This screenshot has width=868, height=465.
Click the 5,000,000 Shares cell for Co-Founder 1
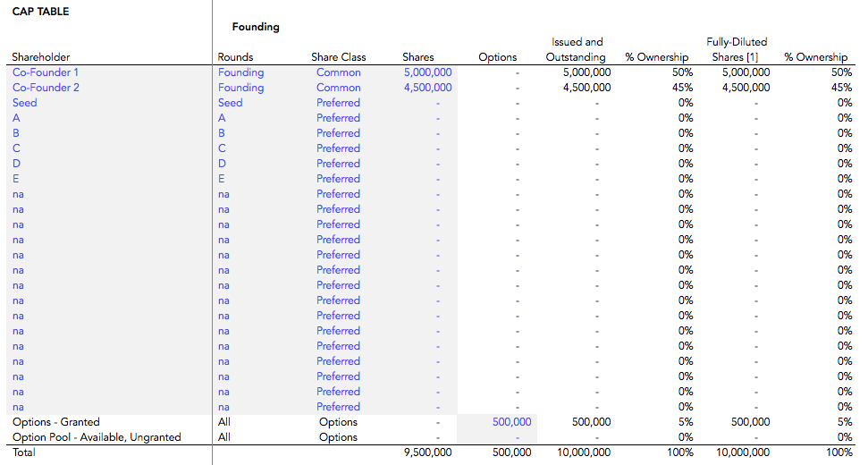tap(427, 72)
